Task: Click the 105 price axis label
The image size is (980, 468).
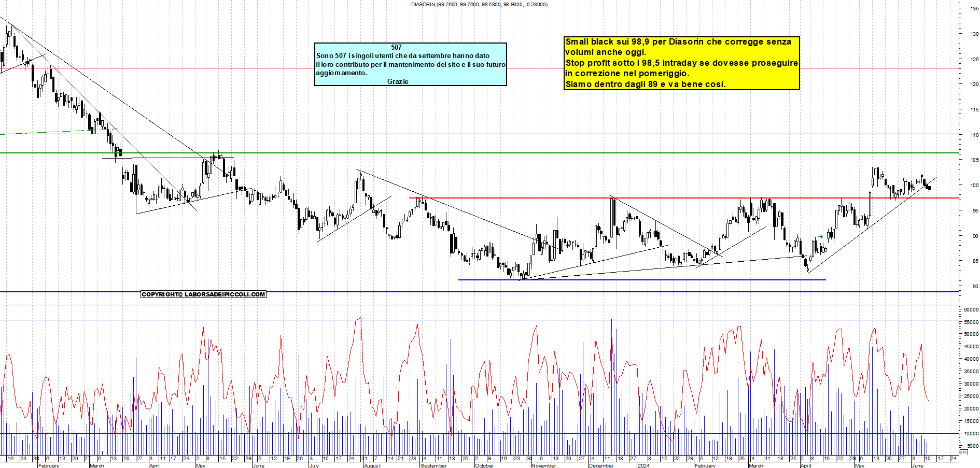Action: [975, 160]
